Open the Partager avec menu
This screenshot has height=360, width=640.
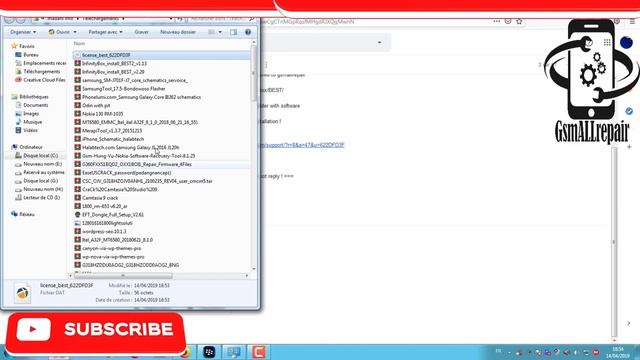point(105,32)
